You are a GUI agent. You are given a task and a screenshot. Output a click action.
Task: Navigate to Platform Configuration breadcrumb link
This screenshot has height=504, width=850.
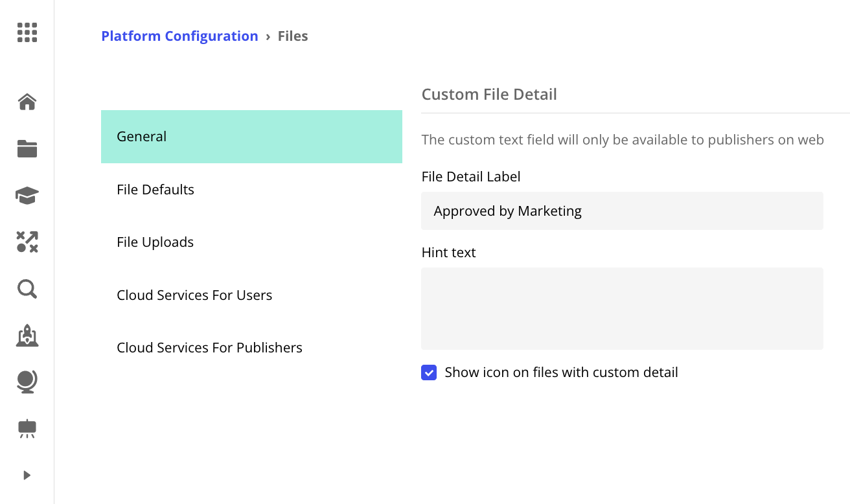point(179,36)
